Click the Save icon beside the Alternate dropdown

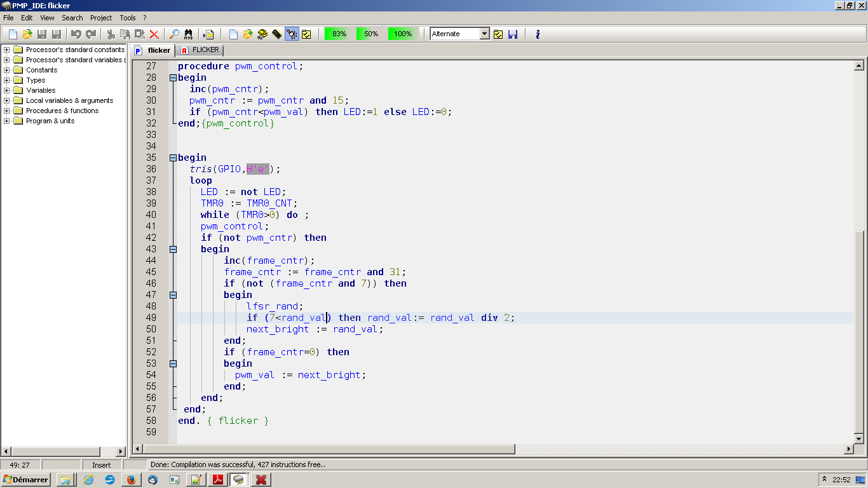[513, 34]
